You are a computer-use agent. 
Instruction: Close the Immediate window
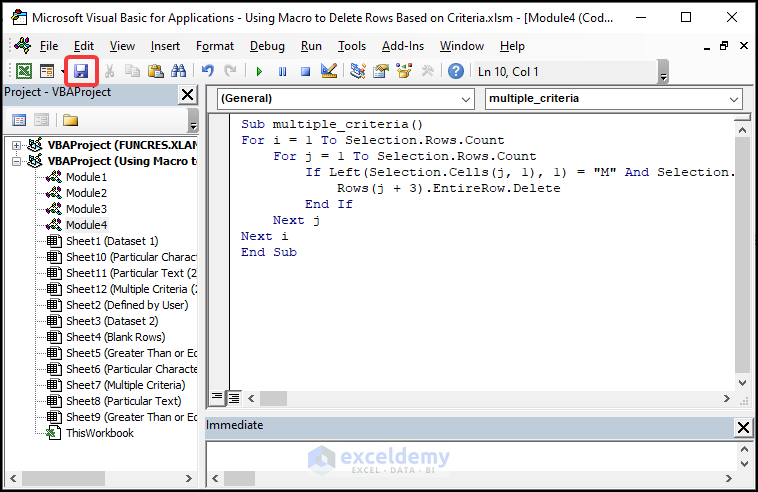(743, 427)
